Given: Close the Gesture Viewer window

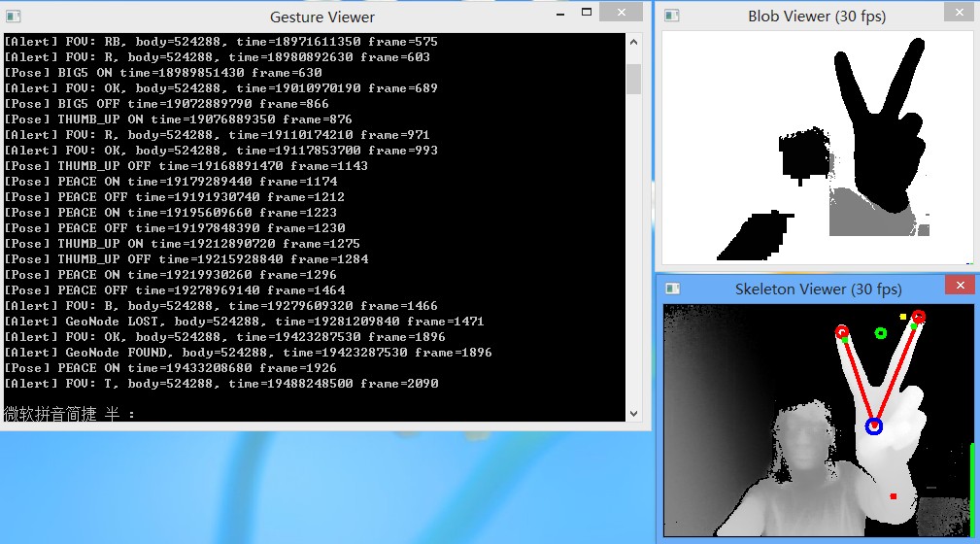Looking at the screenshot, I should pyautogui.click(x=622, y=12).
